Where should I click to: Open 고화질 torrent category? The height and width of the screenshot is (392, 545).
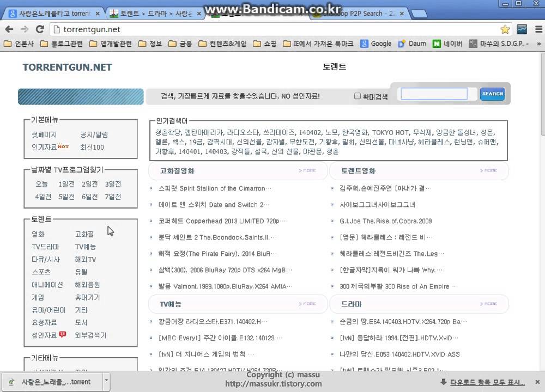pos(84,234)
